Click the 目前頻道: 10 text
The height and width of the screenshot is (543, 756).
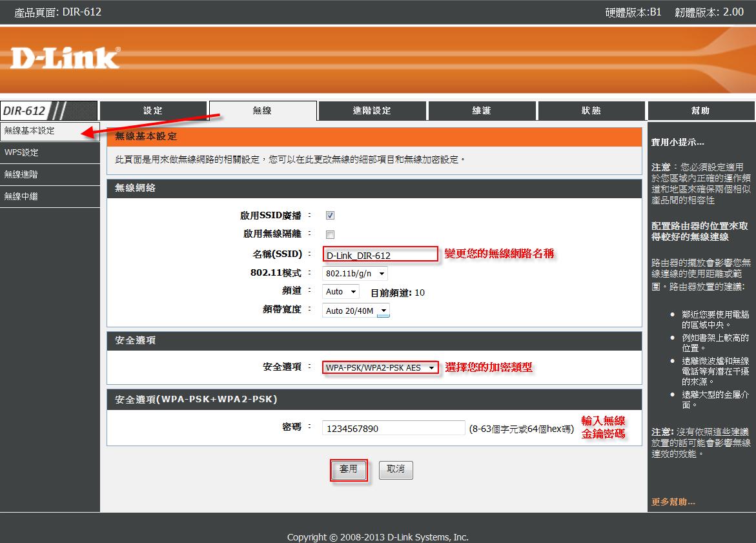(398, 292)
